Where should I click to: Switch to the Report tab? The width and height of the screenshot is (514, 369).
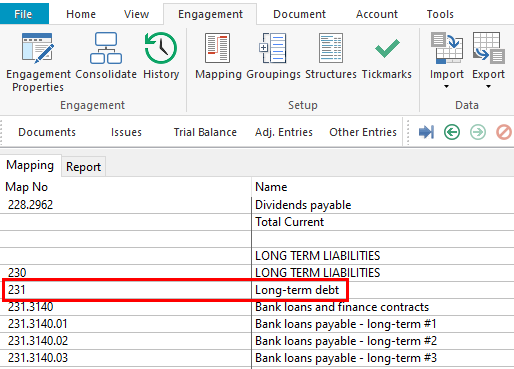pyautogui.click(x=83, y=166)
